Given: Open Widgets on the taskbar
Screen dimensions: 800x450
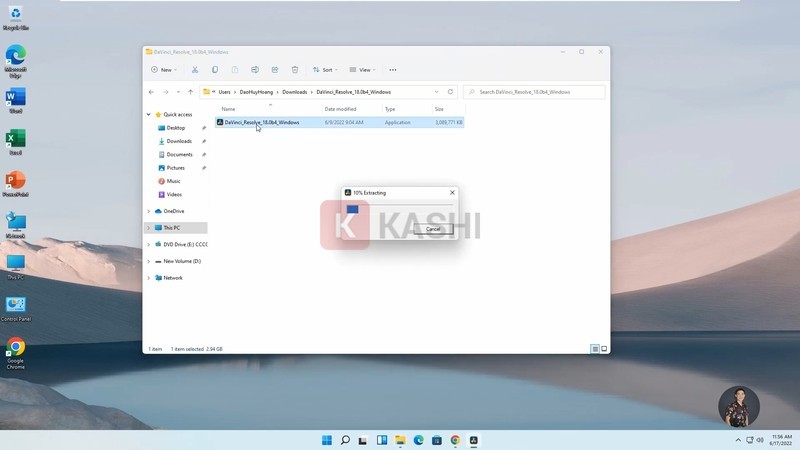Looking at the screenshot, I should (382, 440).
